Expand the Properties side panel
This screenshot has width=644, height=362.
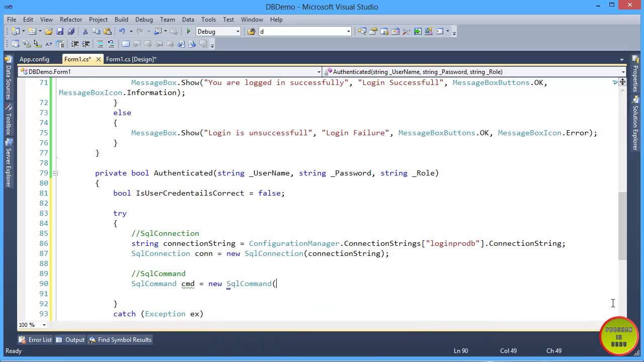coord(635,73)
